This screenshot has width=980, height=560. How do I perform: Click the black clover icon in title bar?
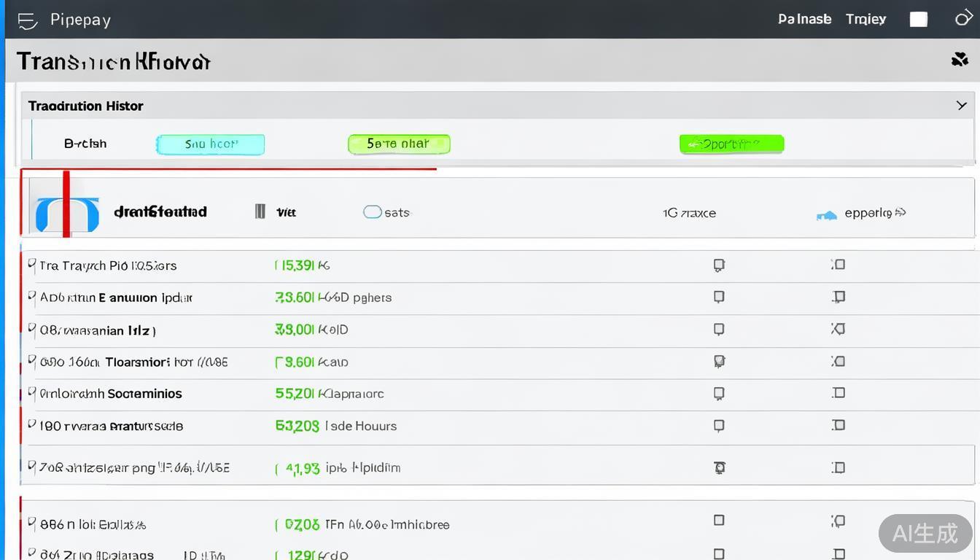tap(960, 60)
